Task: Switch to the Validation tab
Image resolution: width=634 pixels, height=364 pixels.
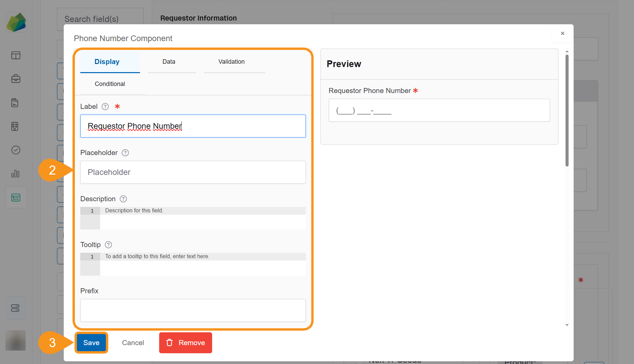Action: pyautogui.click(x=231, y=62)
